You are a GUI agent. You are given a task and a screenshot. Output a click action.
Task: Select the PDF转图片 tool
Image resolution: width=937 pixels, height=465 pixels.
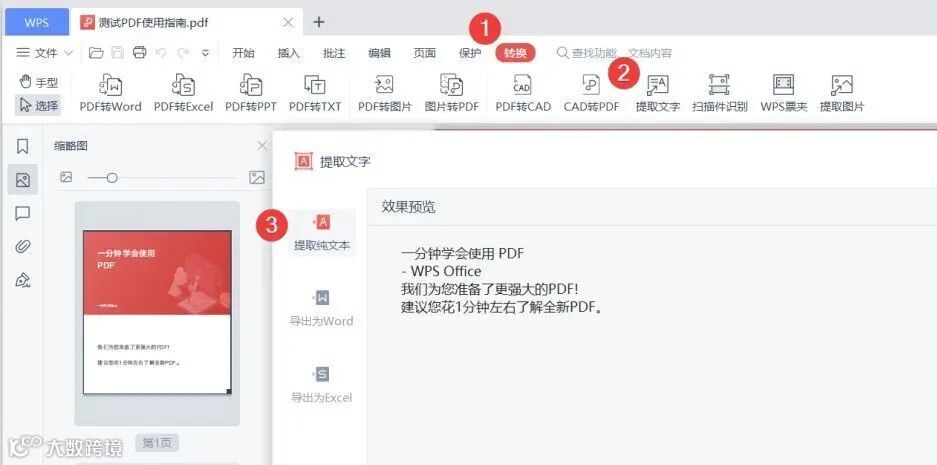coord(385,93)
